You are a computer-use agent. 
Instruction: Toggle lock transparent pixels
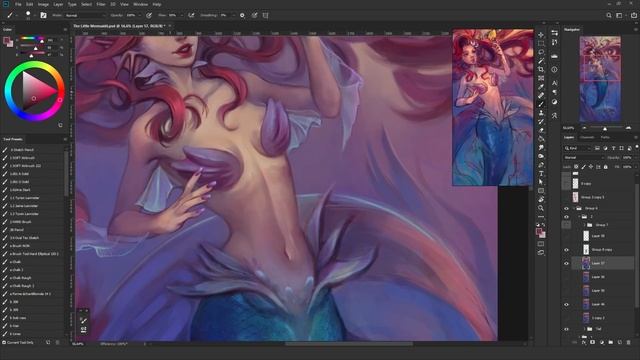[x=576, y=167]
